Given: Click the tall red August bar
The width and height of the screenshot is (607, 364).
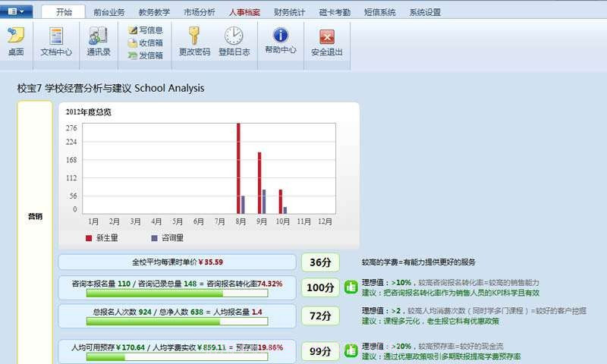Looking at the screenshot, I should click(238, 168).
